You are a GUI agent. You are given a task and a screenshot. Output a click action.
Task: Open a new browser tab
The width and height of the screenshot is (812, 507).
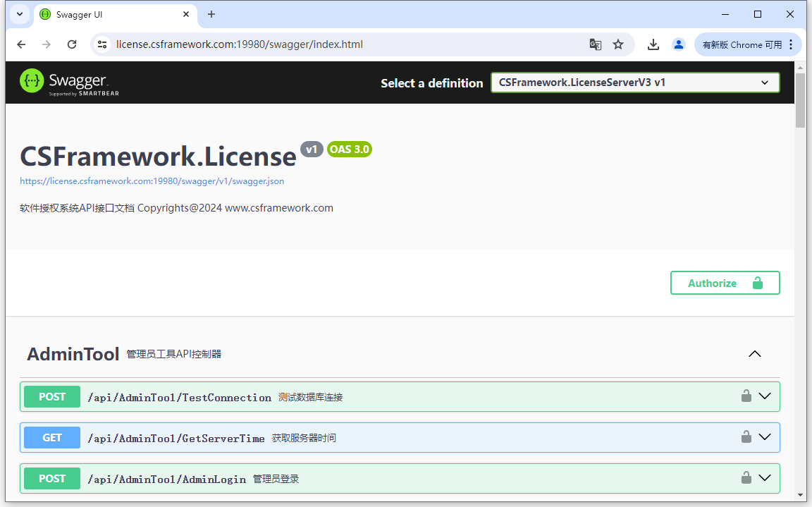tap(211, 15)
